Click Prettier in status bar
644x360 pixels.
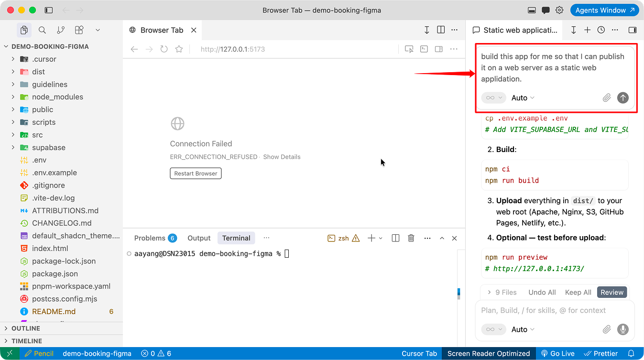[x=600, y=354]
